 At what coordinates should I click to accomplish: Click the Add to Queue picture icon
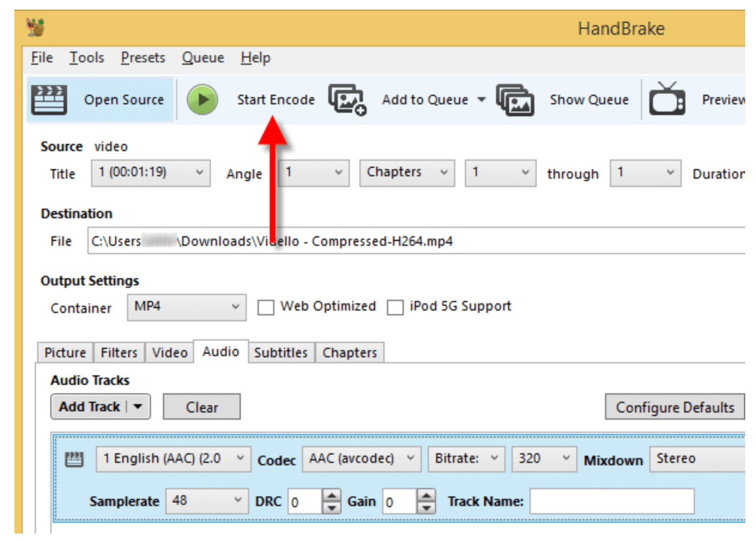click(x=347, y=100)
